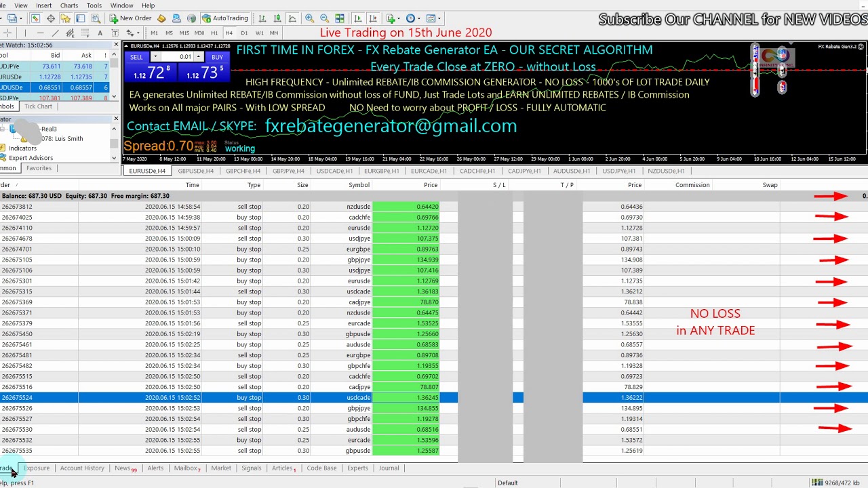
Task: Toggle the Market Watch window icon
Action: (x=35, y=18)
